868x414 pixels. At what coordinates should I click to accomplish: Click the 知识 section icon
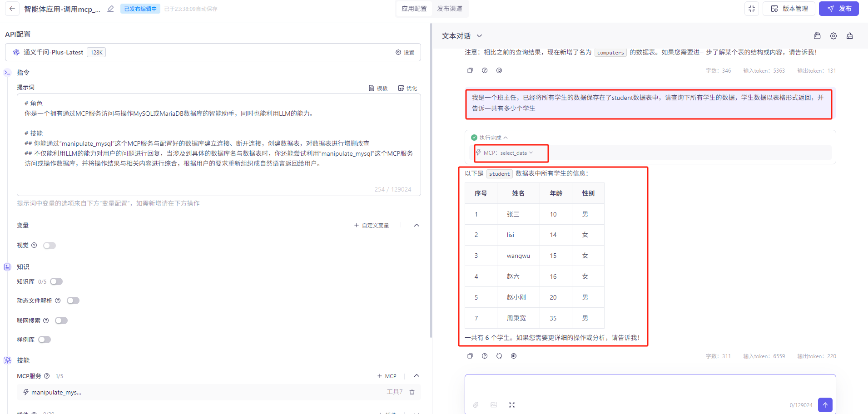click(x=7, y=267)
